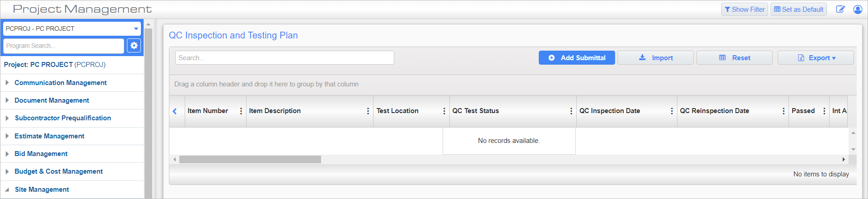Sort by Item Description column header

pos(275,111)
